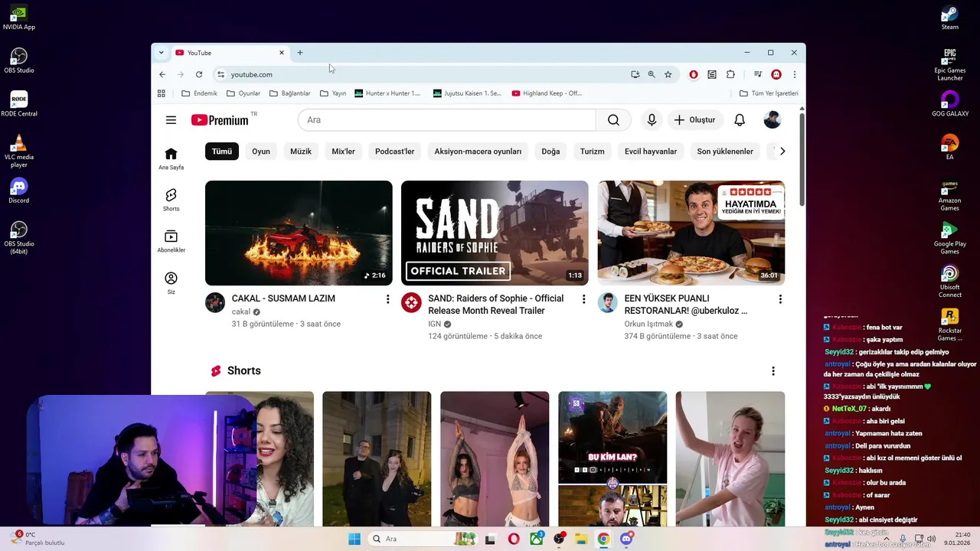The height and width of the screenshot is (551, 980).
Task: Select the Podcast'ler filter chip
Action: pos(394,152)
